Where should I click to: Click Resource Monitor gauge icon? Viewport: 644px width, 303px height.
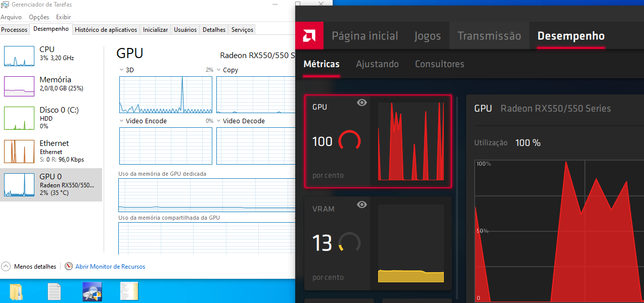69,266
